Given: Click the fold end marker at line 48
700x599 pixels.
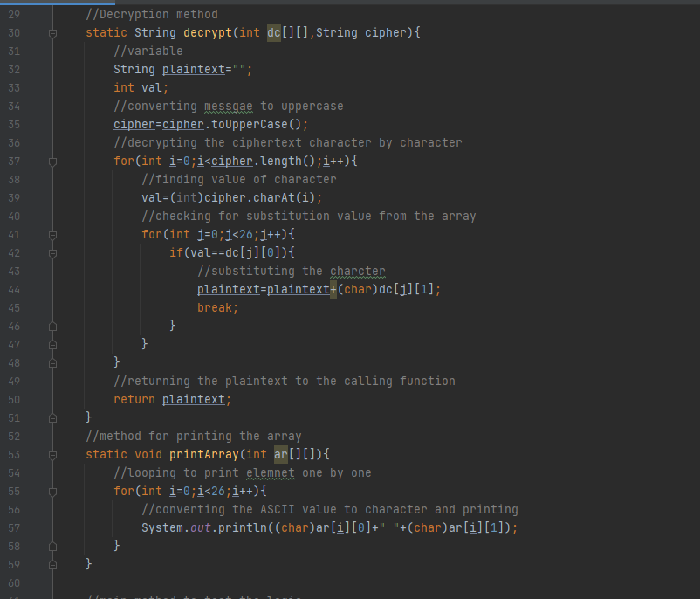Looking at the screenshot, I should coord(52,362).
